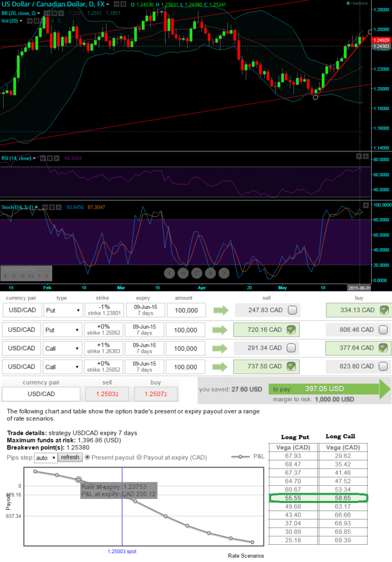Viewport: 392px width, 562px height.
Task: Check sell 291.34 CAD box
Action: pos(291,348)
